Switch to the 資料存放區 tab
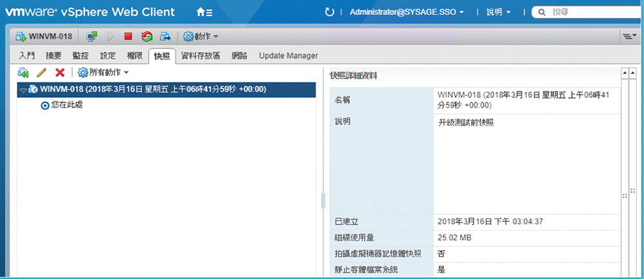The image size is (644, 279). click(x=201, y=56)
